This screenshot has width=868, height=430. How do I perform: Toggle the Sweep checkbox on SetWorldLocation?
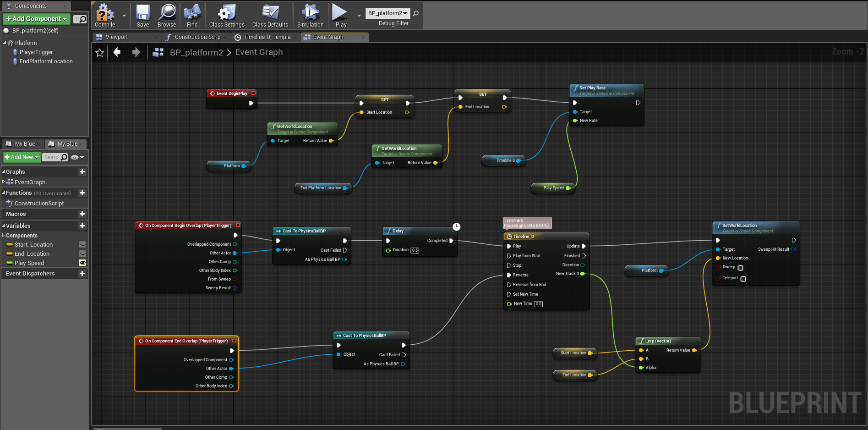(741, 268)
